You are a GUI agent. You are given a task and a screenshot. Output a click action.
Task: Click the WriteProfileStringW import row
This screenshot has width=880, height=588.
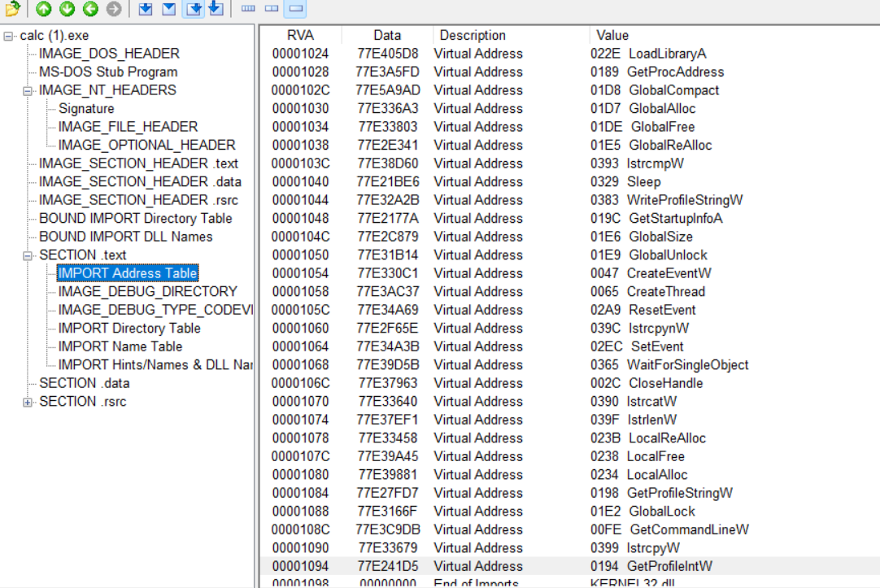[569, 200]
